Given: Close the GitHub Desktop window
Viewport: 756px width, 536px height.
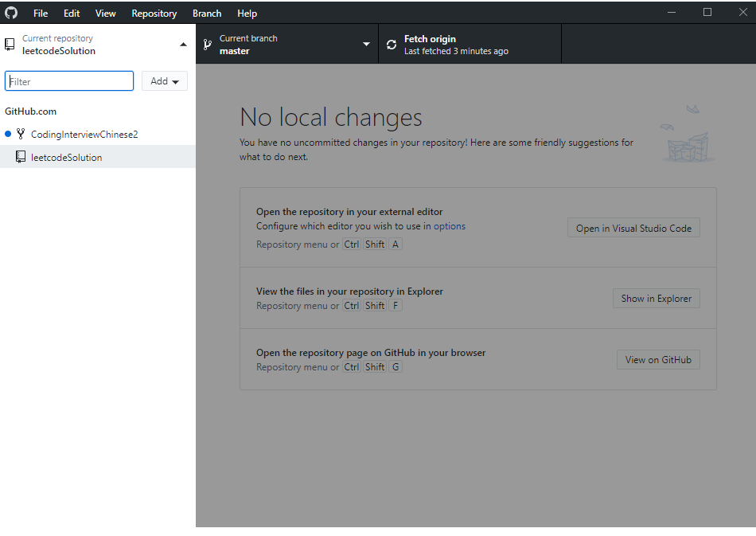Looking at the screenshot, I should pyautogui.click(x=743, y=12).
